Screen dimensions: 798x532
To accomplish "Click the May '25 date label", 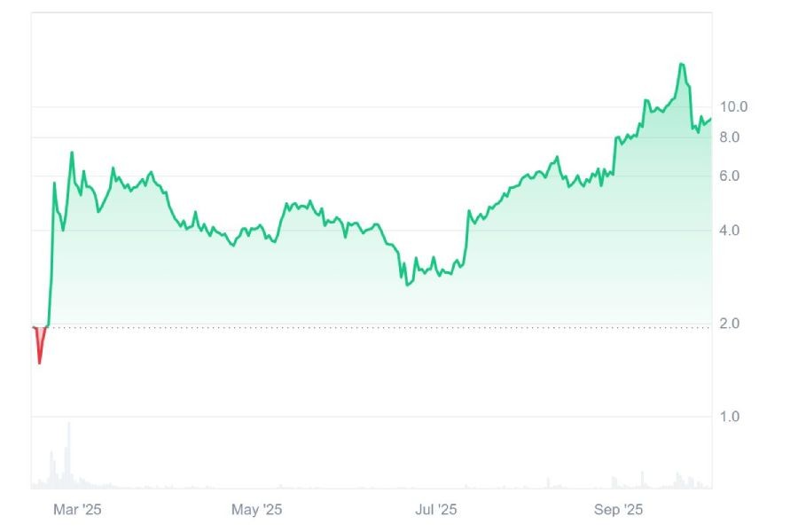I will click(x=256, y=510).
